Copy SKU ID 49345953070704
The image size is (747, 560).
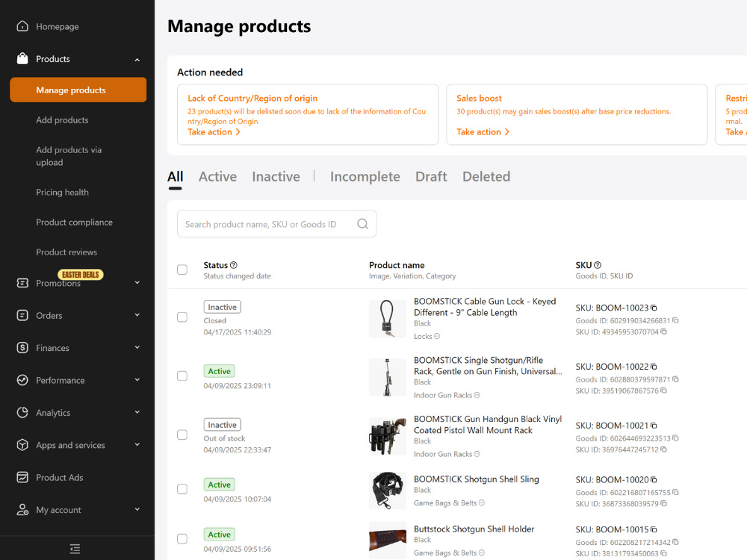[x=663, y=332]
